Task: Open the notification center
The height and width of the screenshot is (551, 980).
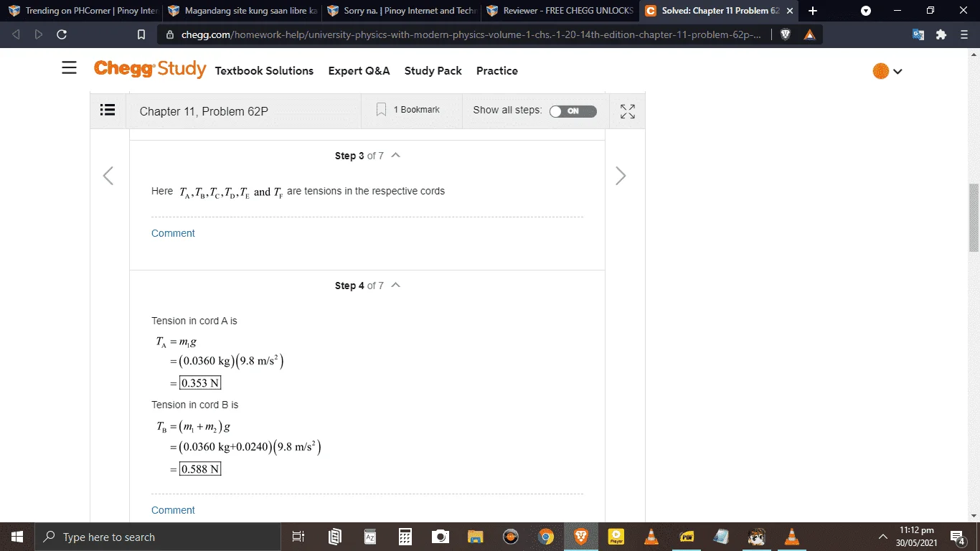Action: tap(958, 537)
